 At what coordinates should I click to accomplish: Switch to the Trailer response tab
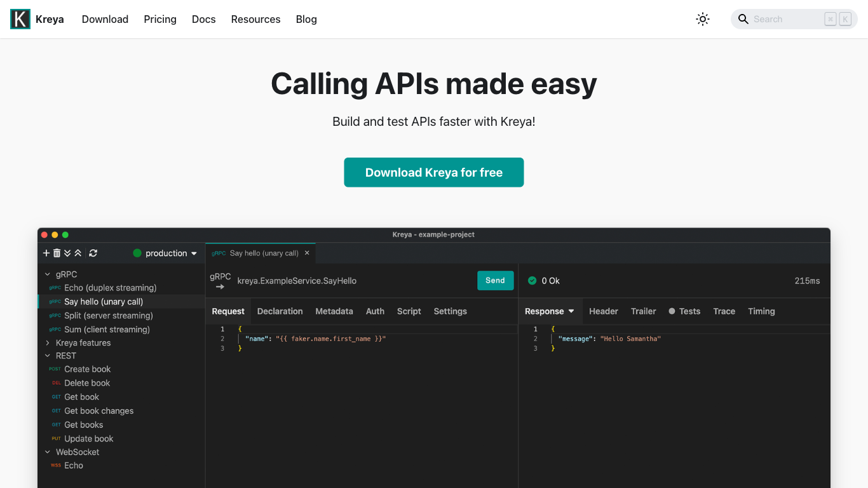point(643,311)
